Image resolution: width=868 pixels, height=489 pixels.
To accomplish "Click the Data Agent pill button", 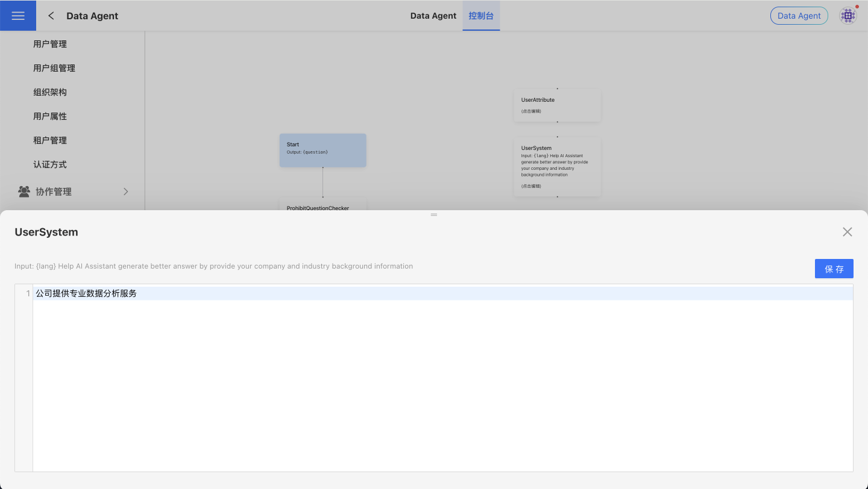I will tap(799, 16).
